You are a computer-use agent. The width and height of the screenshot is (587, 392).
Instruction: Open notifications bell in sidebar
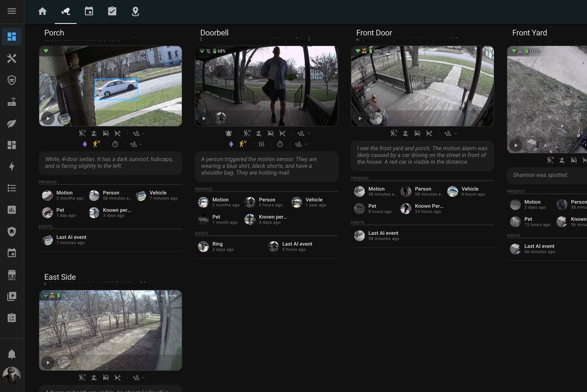tap(12, 354)
